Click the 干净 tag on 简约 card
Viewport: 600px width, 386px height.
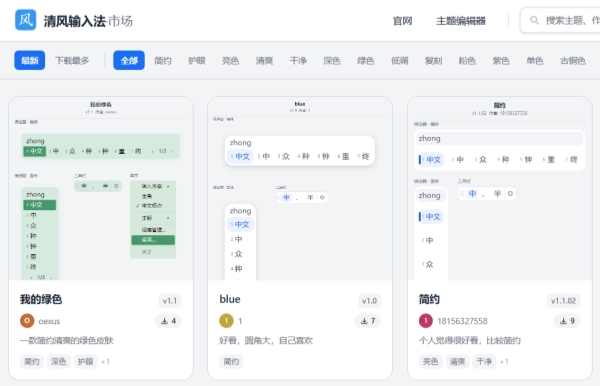tap(484, 362)
